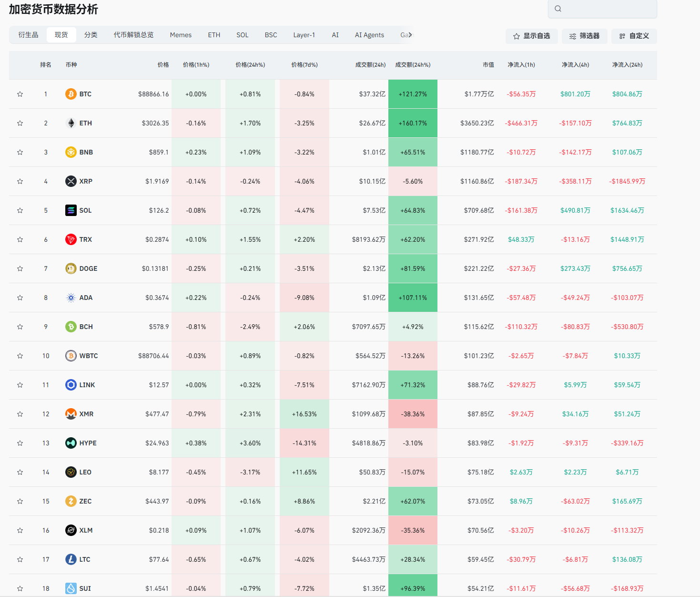The image size is (700, 597).
Task: Sort by 市值 column header
Action: [488, 65]
